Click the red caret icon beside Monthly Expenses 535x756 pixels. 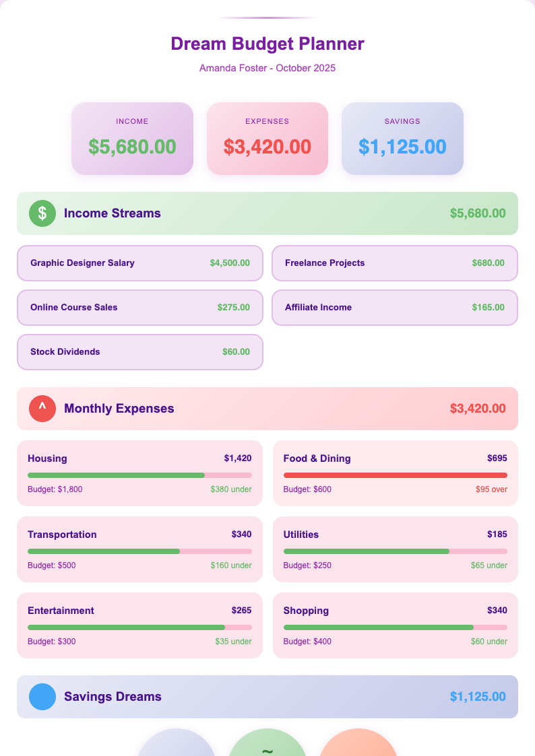[x=42, y=409]
